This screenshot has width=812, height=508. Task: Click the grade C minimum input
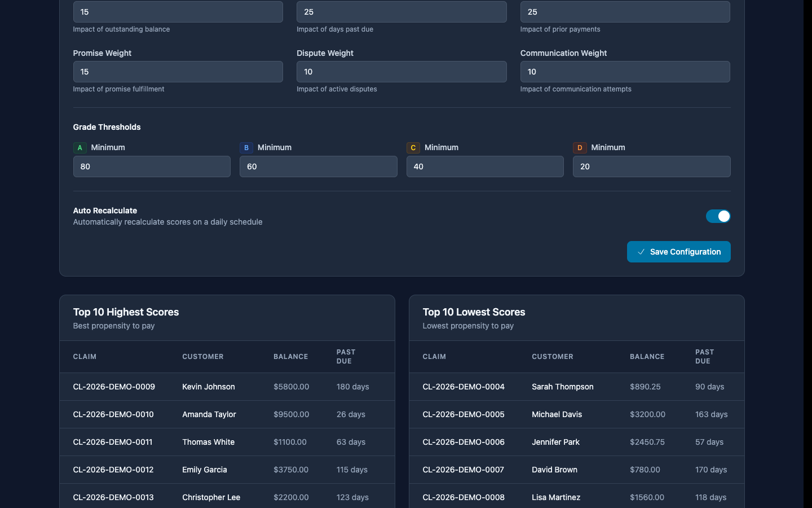[x=485, y=167]
